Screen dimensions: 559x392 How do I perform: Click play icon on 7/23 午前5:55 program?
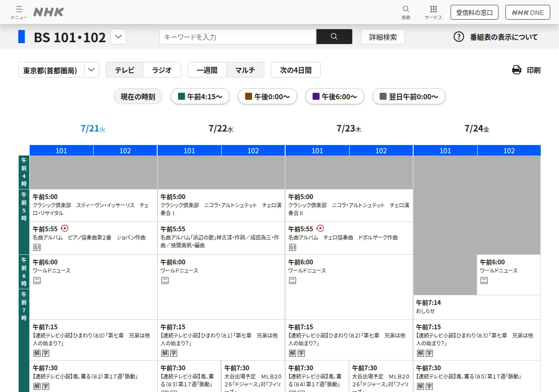(x=320, y=228)
